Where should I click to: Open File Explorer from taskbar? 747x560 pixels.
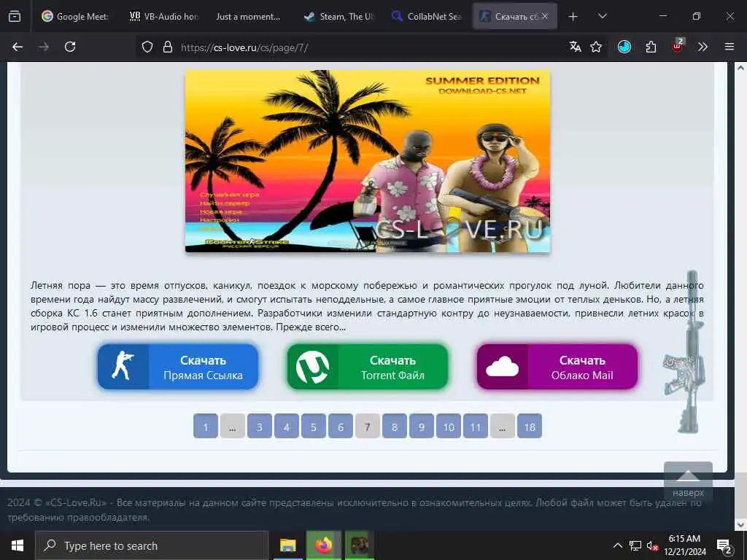point(287,545)
